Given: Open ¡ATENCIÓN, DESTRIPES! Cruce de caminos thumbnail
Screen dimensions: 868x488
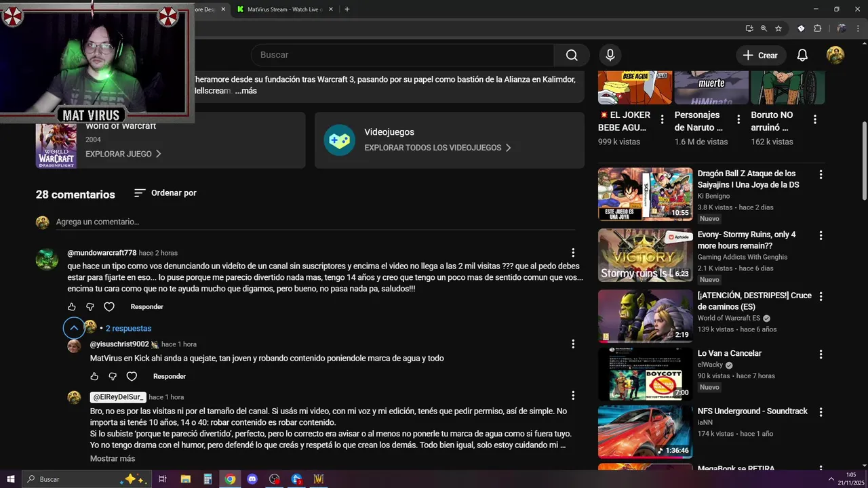Looking at the screenshot, I should [x=645, y=316].
